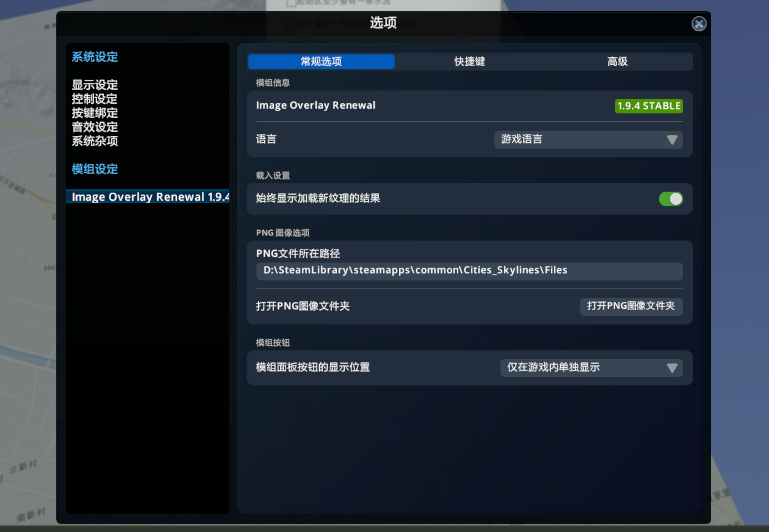Open 显示设定 settings page
Image resolution: width=769 pixels, height=532 pixels.
click(x=94, y=85)
